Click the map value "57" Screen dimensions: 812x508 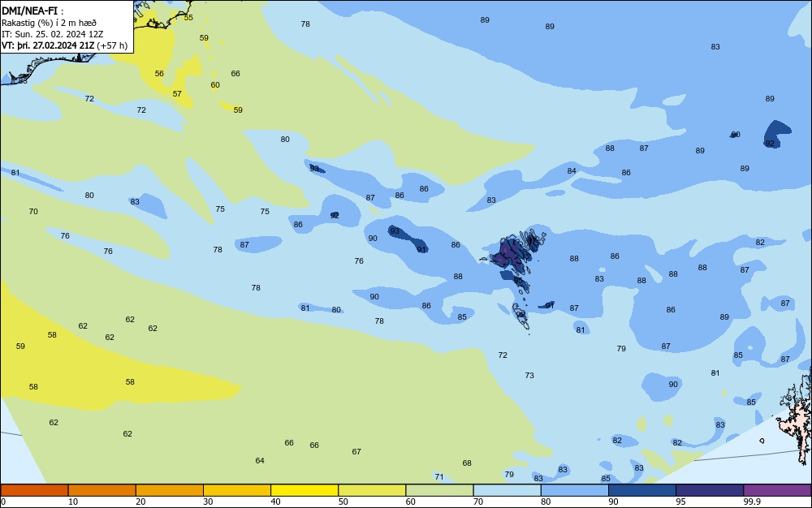pos(177,93)
